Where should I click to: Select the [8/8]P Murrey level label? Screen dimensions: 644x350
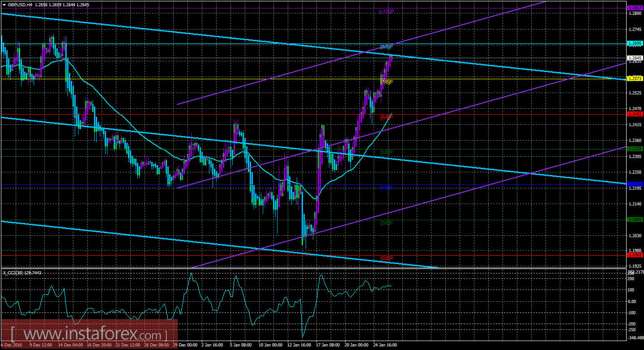387,47
